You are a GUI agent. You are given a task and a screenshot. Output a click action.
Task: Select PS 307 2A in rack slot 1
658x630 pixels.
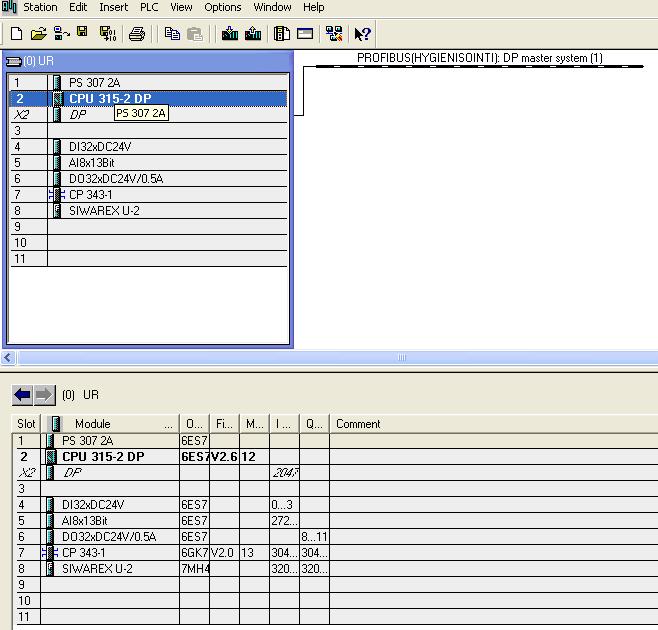(x=149, y=83)
